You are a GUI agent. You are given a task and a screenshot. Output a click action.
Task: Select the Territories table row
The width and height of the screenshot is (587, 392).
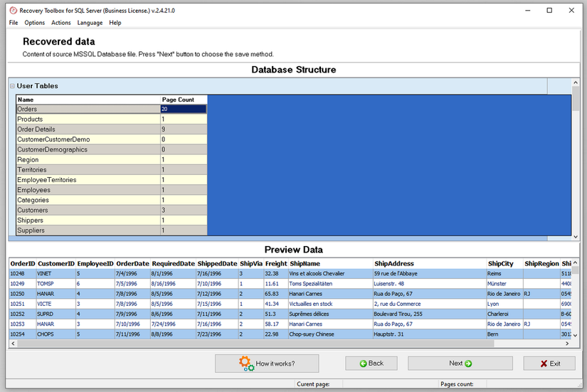point(112,169)
